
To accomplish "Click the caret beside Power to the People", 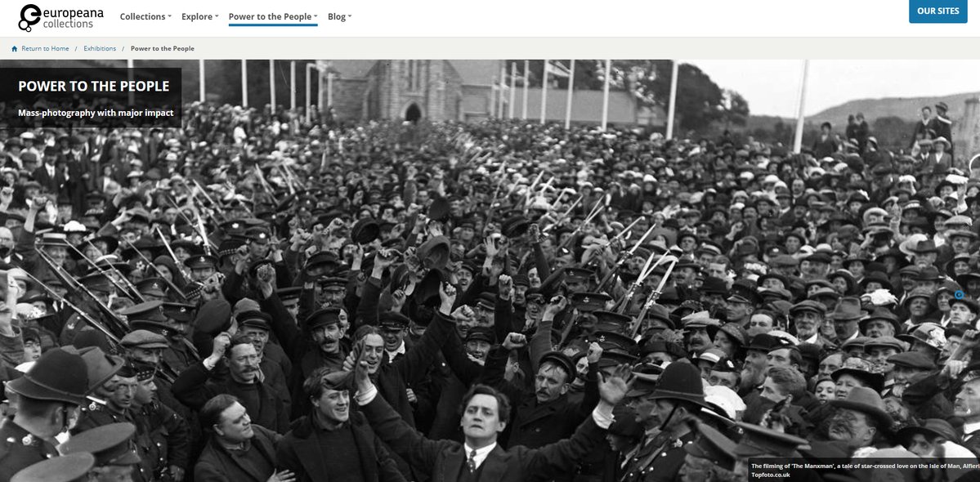I will pyautogui.click(x=315, y=17).
